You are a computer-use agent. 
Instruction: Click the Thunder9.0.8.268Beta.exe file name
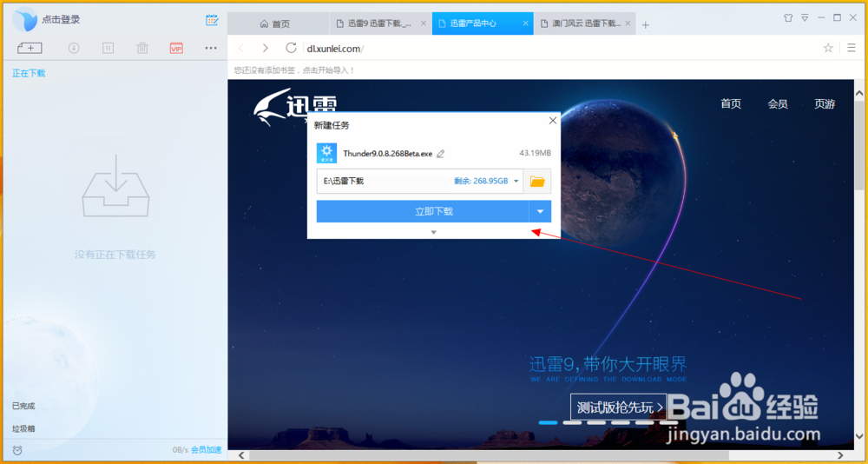tap(387, 154)
